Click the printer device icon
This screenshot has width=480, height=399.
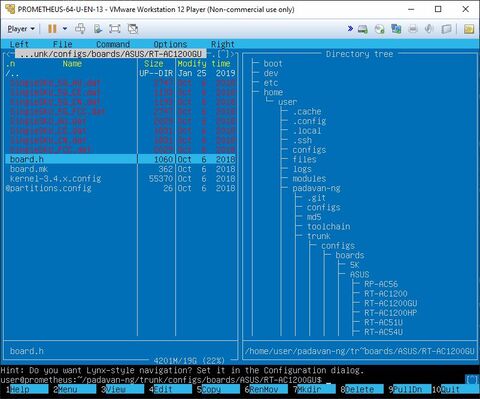(x=413, y=29)
